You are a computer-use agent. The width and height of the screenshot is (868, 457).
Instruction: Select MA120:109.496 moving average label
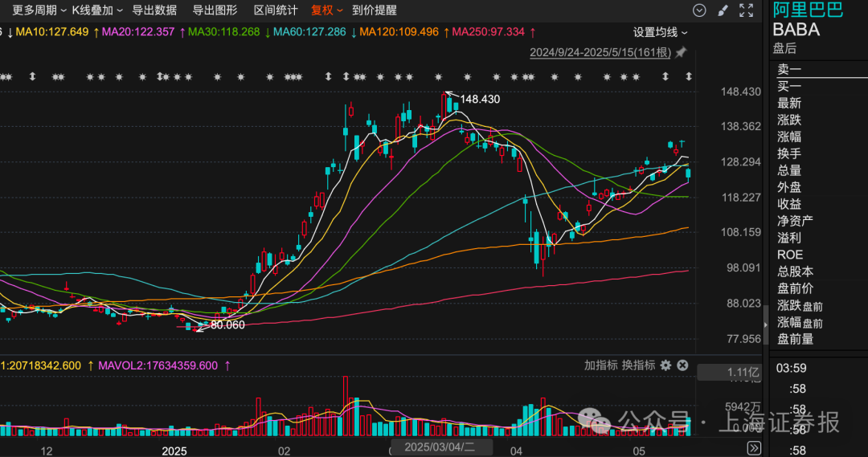tap(399, 32)
